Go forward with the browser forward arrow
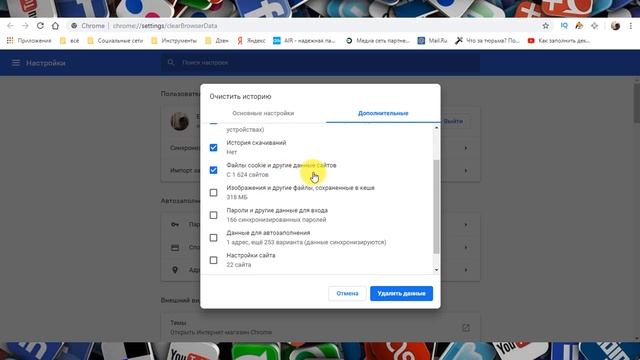Image resolution: width=640 pixels, height=360 pixels. 25,26
